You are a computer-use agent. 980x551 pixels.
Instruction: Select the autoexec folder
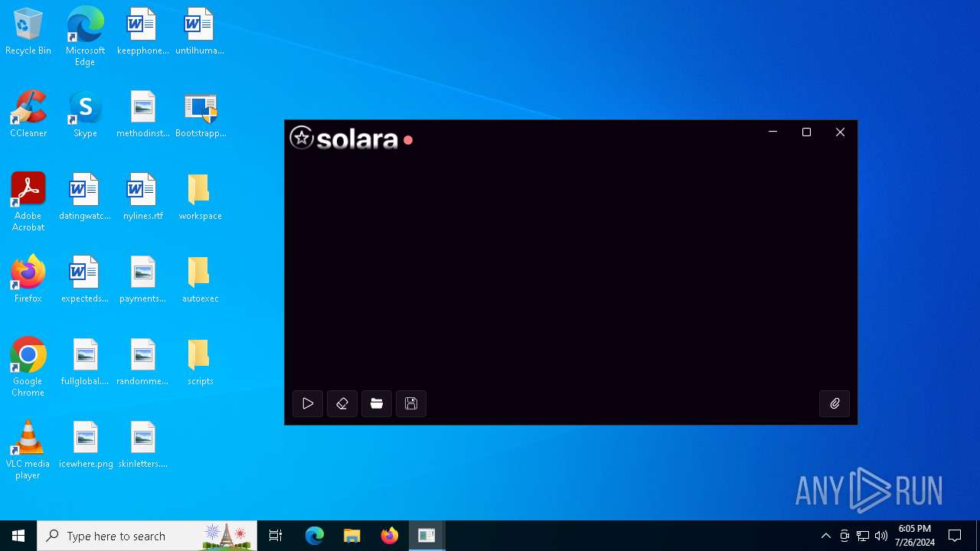point(200,280)
